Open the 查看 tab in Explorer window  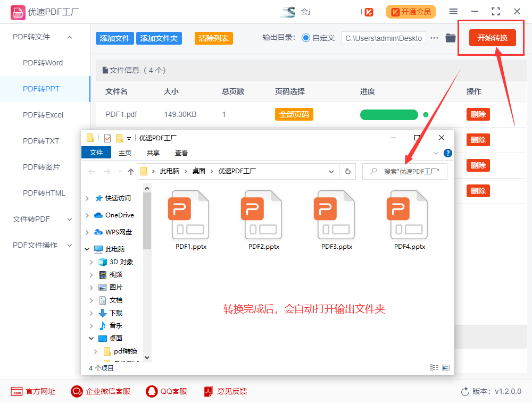click(181, 152)
